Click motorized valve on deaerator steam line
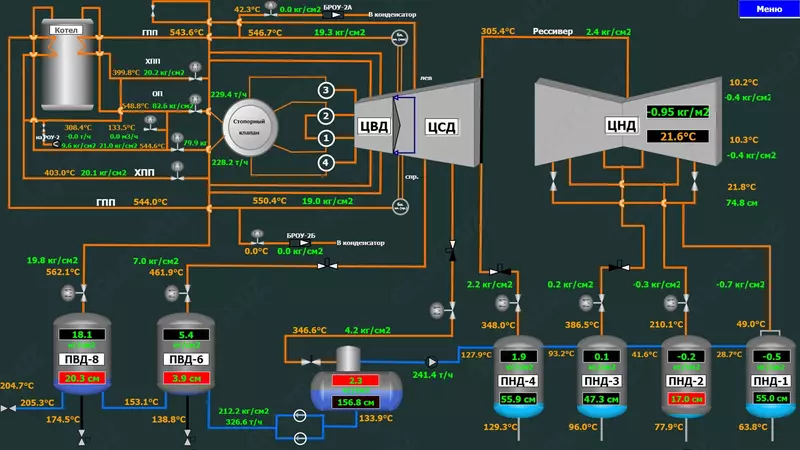800x450 pixels. click(x=444, y=310)
